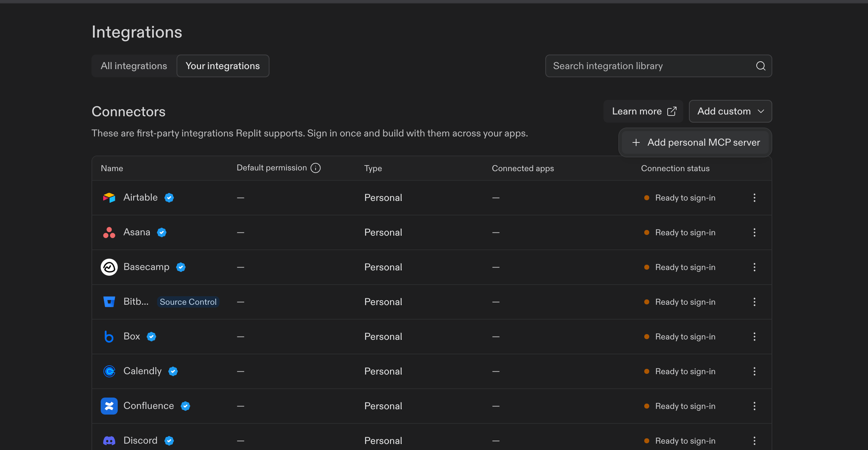This screenshot has height=450, width=868.
Task: Click Box verified badge
Action: pyautogui.click(x=151, y=337)
